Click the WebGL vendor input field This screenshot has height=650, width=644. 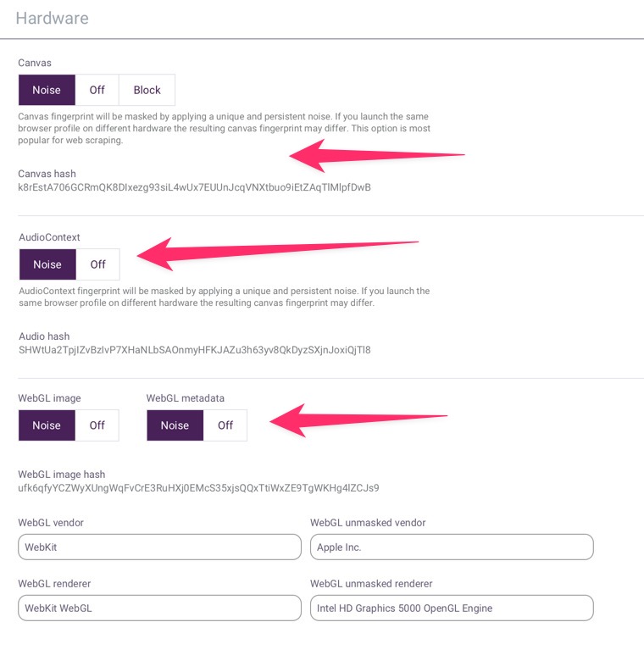click(159, 547)
